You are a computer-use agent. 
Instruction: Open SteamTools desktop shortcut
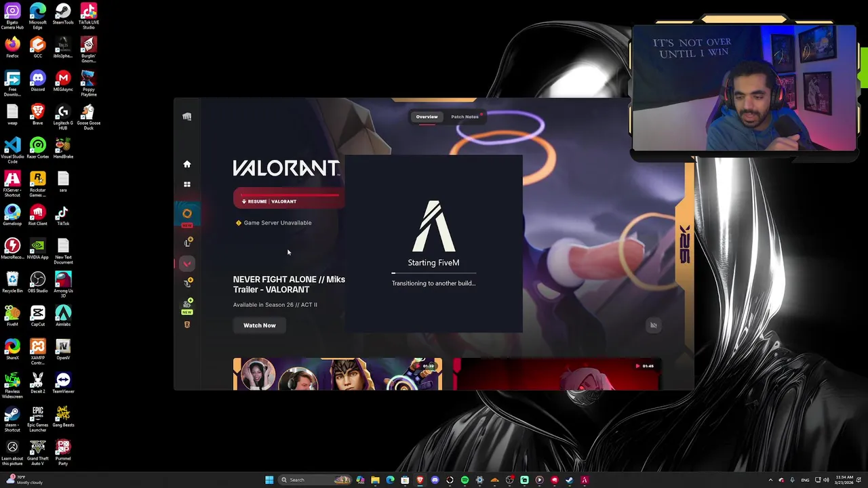tap(63, 14)
